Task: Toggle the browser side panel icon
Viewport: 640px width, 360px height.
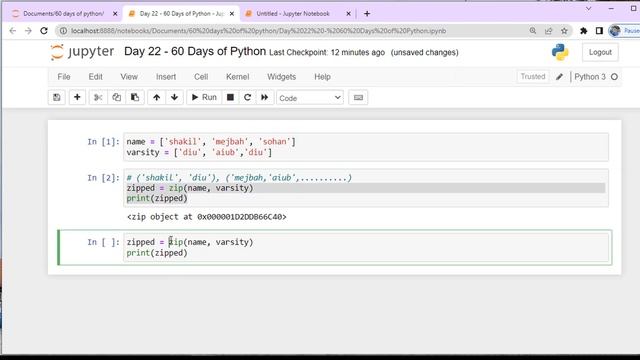Action: (599, 31)
